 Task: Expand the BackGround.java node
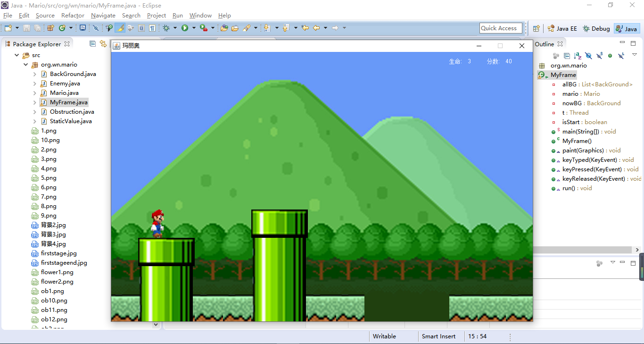point(34,74)
